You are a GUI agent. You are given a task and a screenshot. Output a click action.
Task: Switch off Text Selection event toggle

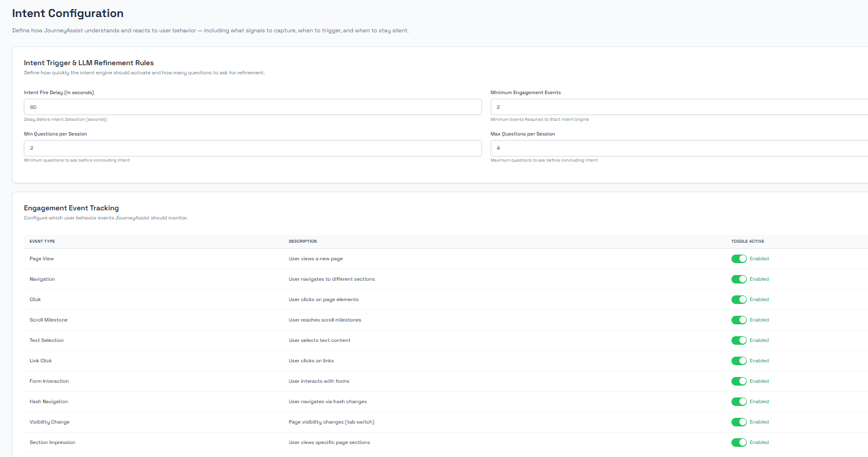pos(739,340)
